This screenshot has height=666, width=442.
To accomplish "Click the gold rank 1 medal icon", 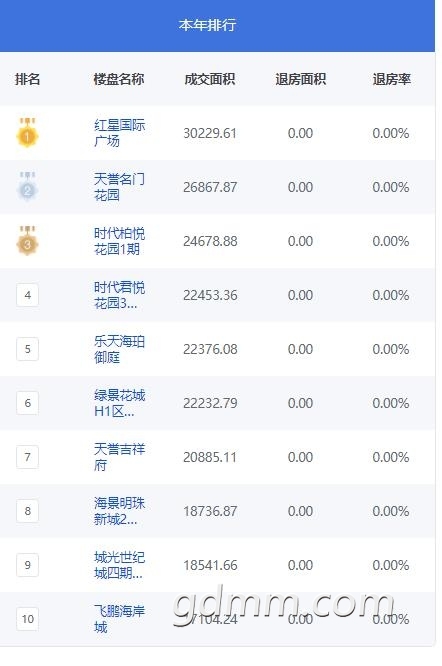I will coord(28,133).
